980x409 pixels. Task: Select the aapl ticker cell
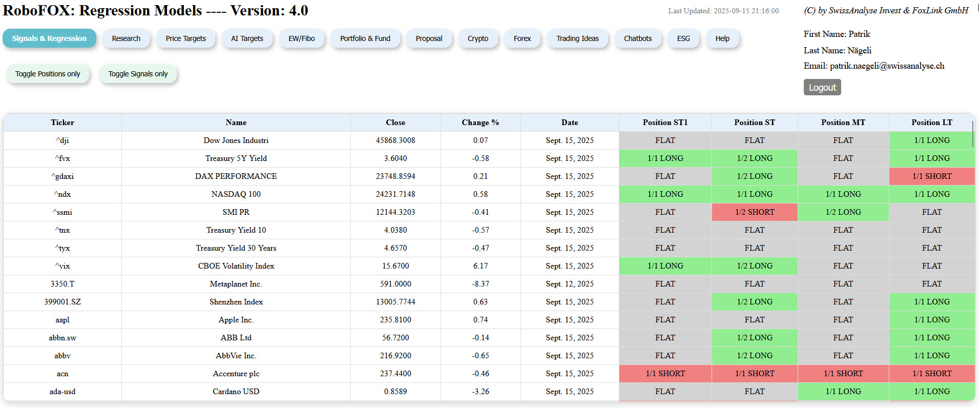(62, 320)
